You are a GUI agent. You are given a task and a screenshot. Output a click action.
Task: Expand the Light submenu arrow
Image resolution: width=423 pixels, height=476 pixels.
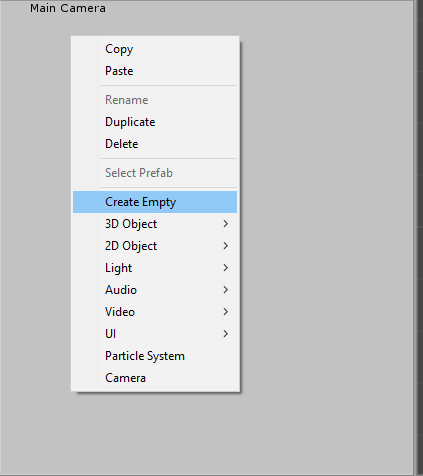pos(226,268)
